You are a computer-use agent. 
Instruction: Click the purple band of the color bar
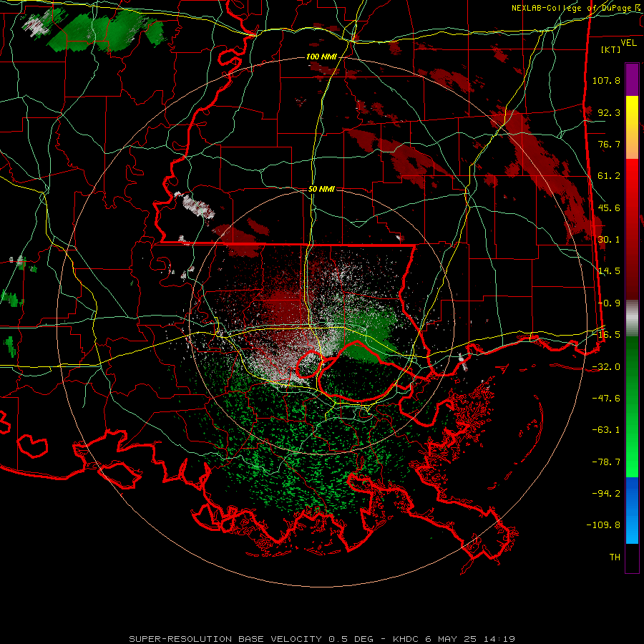pos(632,79)
